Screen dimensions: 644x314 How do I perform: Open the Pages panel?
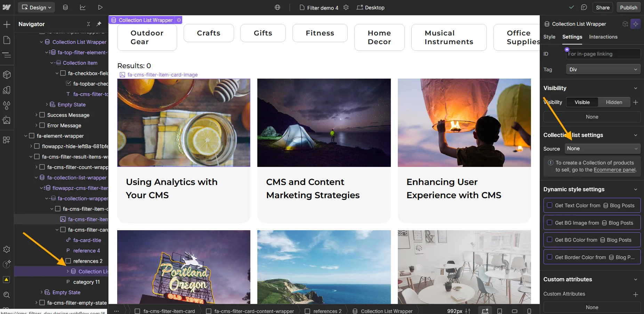(7, 40)
